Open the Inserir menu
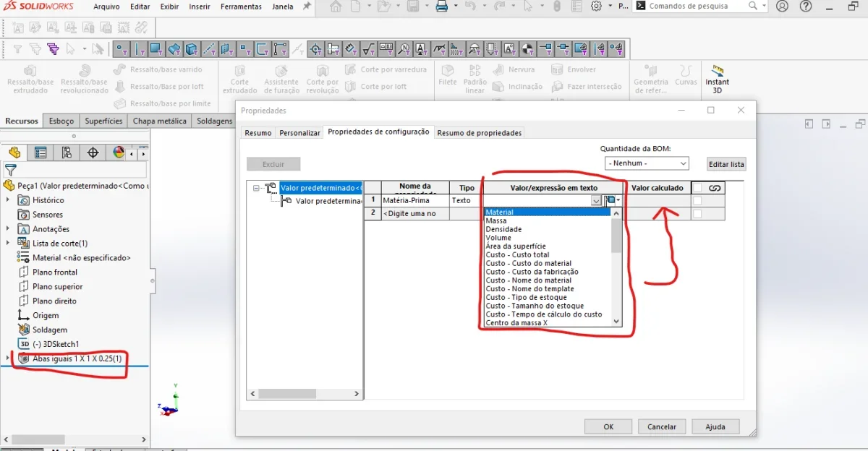 click(x=200, y=7)
